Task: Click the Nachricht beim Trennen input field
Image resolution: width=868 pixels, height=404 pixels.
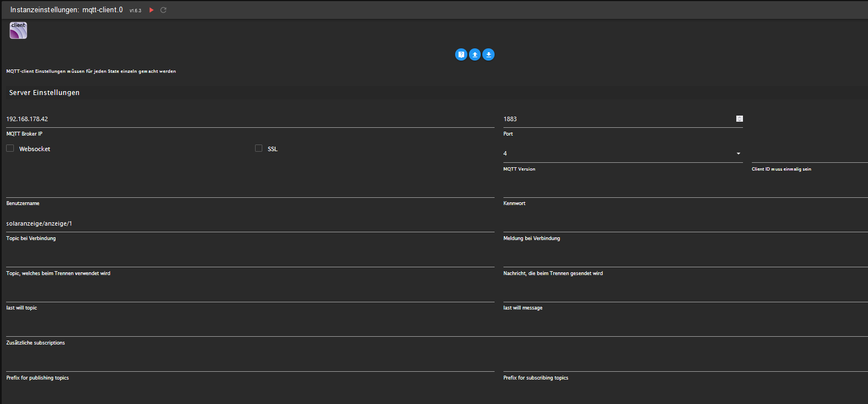Action: click(x=686, y=258)
